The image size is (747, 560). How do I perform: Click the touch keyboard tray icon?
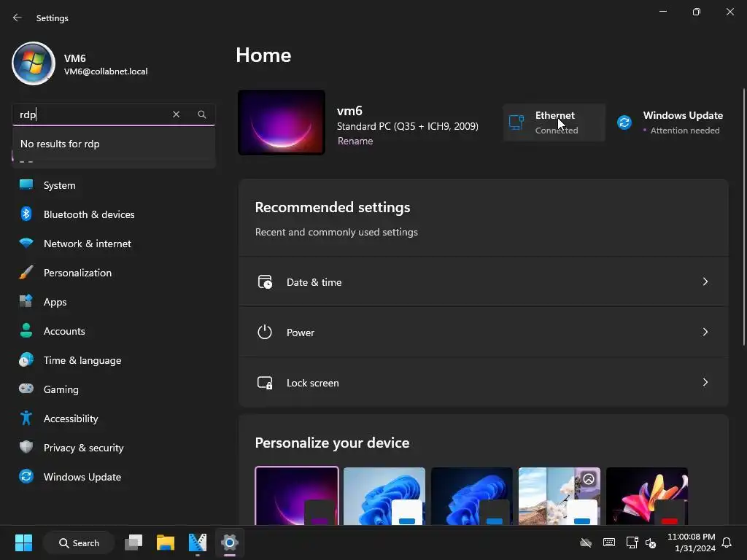click(x=609, y=542)
